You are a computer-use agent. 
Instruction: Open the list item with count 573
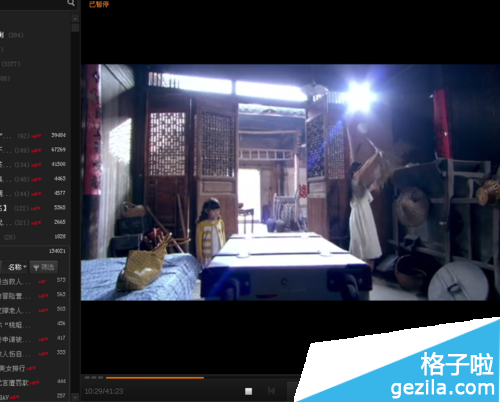click(33, 281)
